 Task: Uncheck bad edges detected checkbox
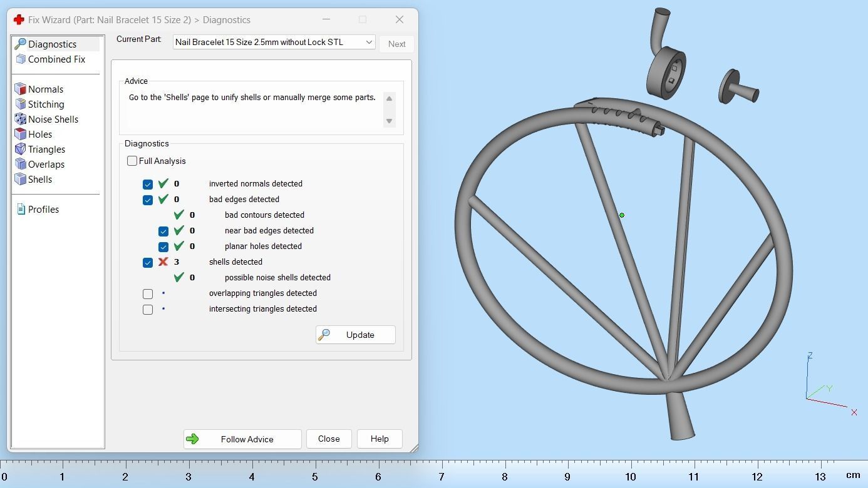[148, 200]
